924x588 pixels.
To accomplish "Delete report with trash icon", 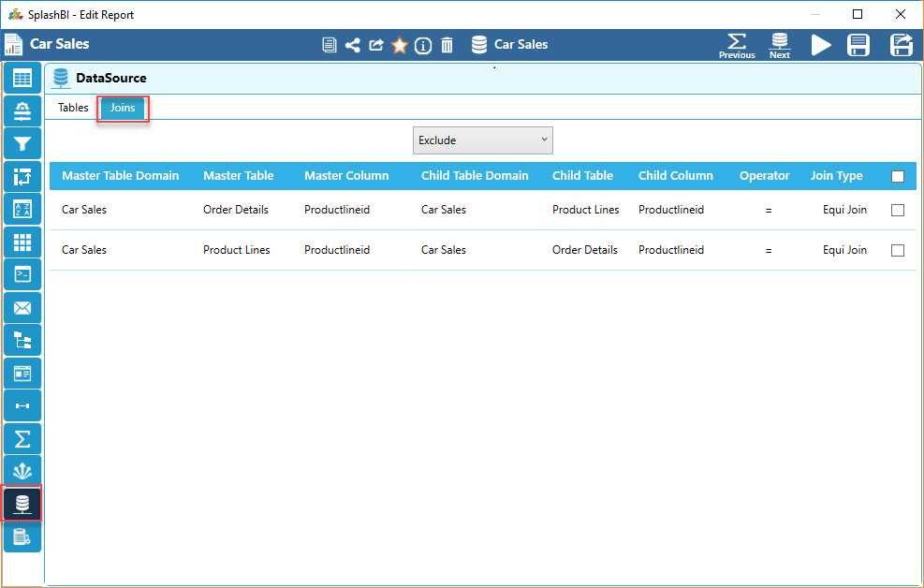I will [x=447, y=45].
